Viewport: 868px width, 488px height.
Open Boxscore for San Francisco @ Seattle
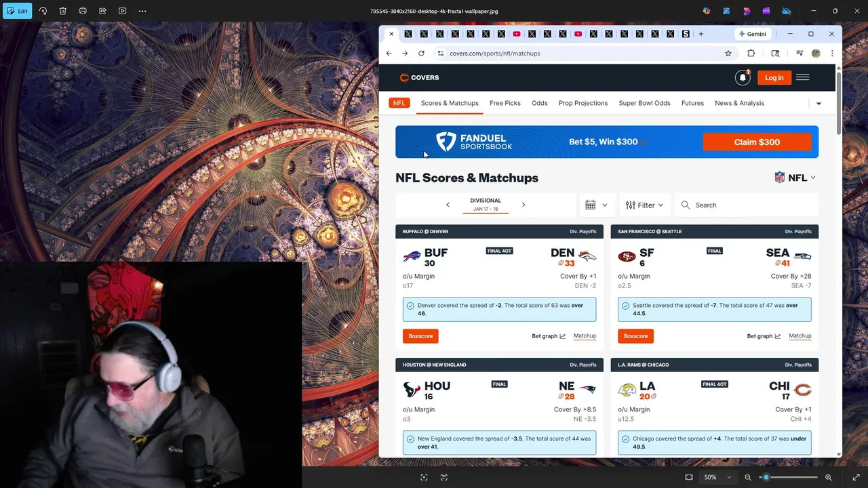[635, 336]
